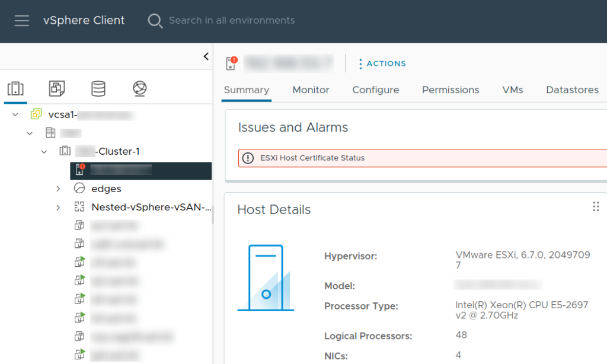Switch to the Configure tab
607x364 pixels.
point(375,90)
